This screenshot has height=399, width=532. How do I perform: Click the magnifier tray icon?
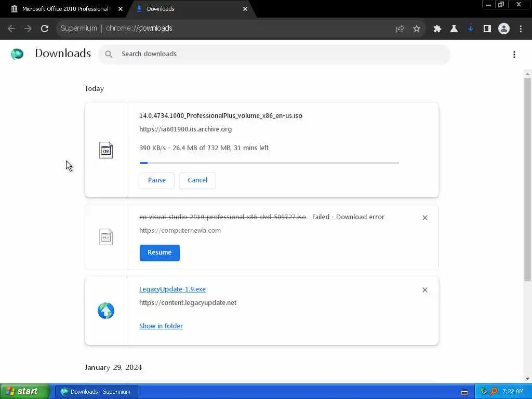494,392
